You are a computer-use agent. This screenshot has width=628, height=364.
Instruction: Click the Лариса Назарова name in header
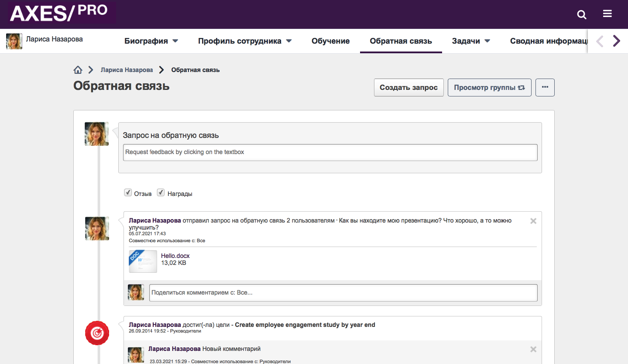coord(55,39)
